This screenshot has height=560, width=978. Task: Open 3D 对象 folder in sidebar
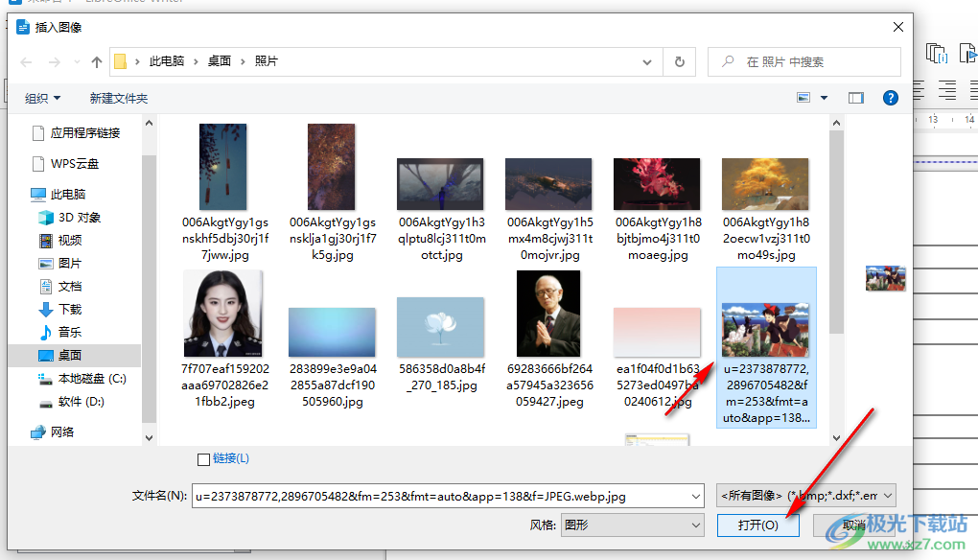click(70, 217)
